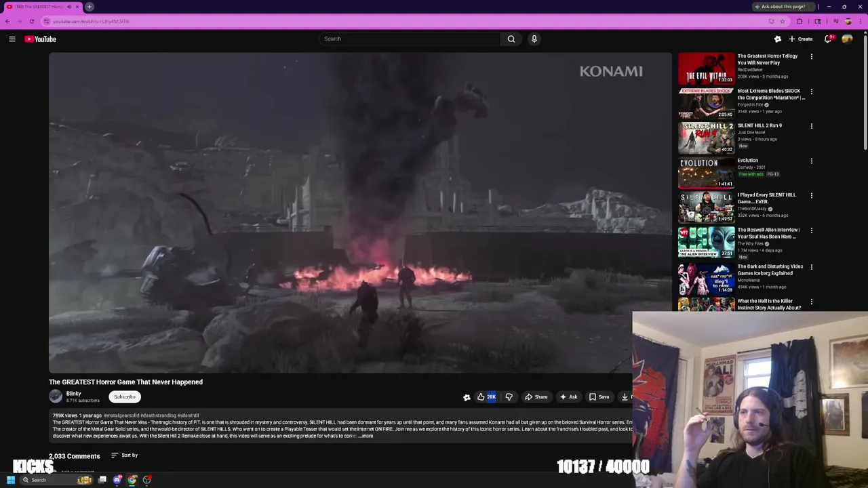Open more options for Evolution movie
This screenshot has width=868, height=488.
811,161
